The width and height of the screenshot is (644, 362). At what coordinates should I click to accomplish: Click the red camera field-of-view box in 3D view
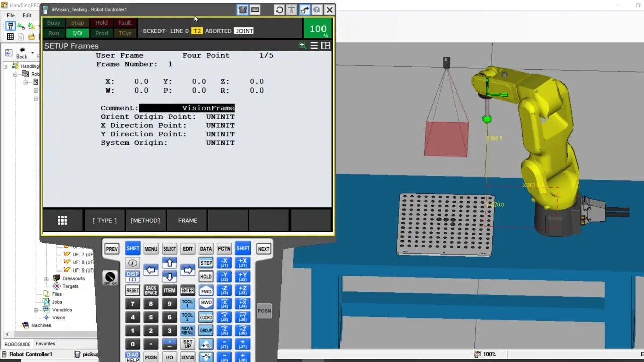click(x=447, y=139)
